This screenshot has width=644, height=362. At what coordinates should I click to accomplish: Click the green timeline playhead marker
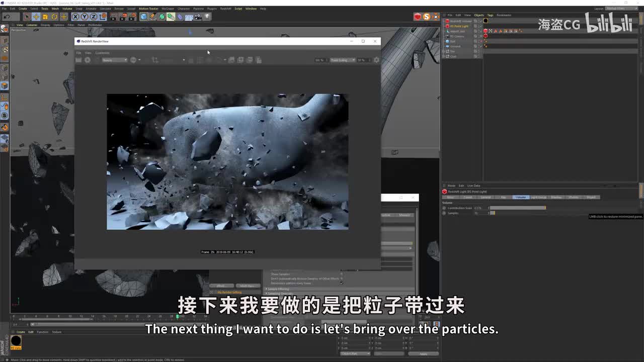pyautogui.click(x=177, y=316)
